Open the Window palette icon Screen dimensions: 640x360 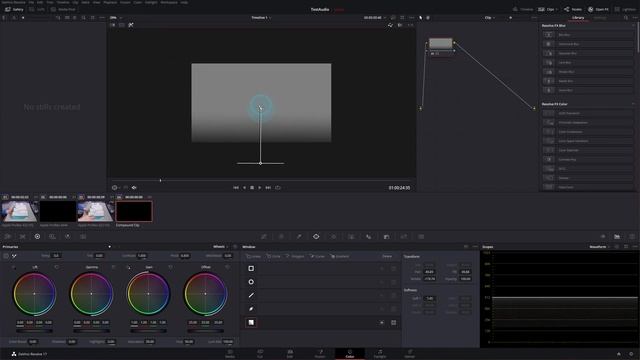coord(316,236)
